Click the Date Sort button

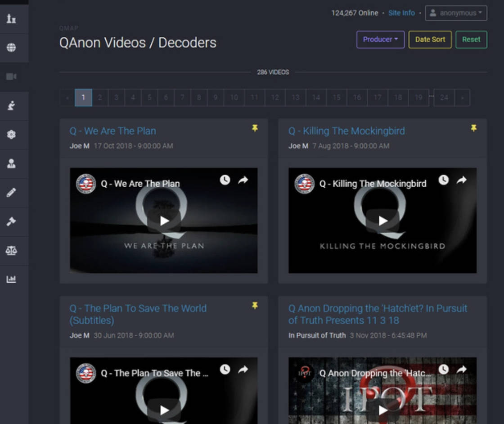(x=430, y=40)
